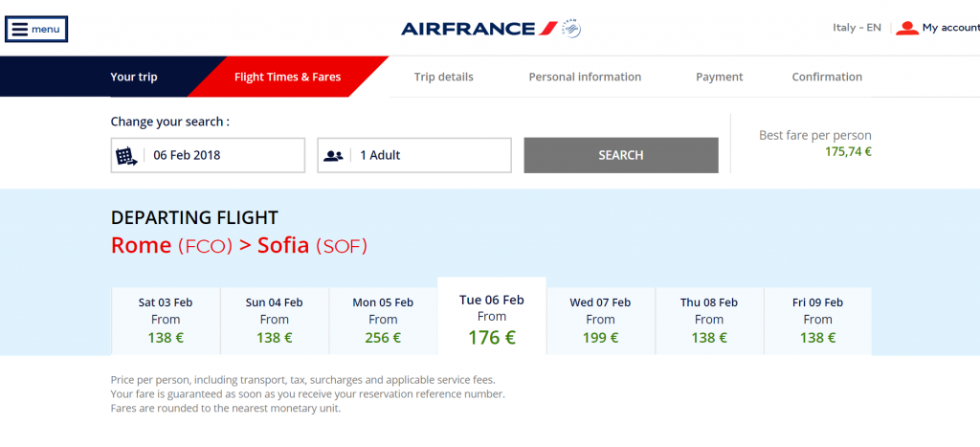Open the Trip details step
Image resolution: width=980 pixels, height=447 pixels.
[x=444, y=77]
